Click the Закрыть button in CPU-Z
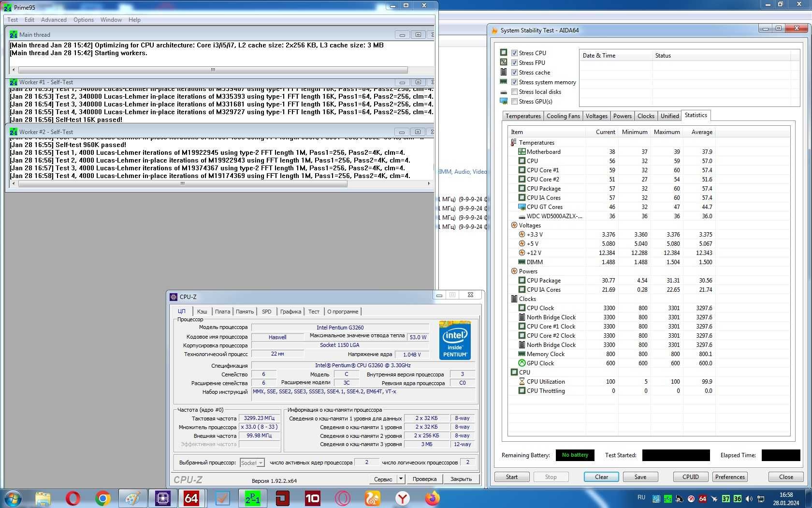The width and height of the screenshot is (812, 508). click(461, 479)
